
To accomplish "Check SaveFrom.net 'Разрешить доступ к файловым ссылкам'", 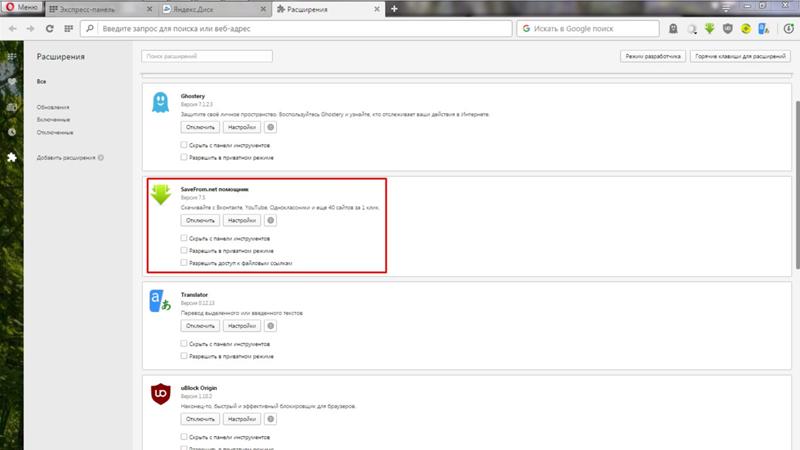I will click(184, 263).
